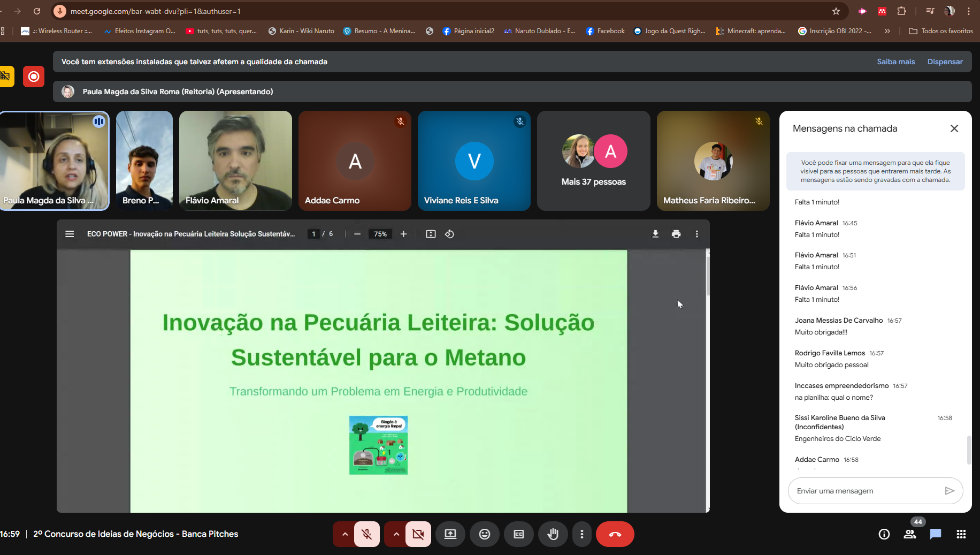980x555 pixels.
Task: Type in the Enviar uma mensagem field
Action: coord(864,491)
